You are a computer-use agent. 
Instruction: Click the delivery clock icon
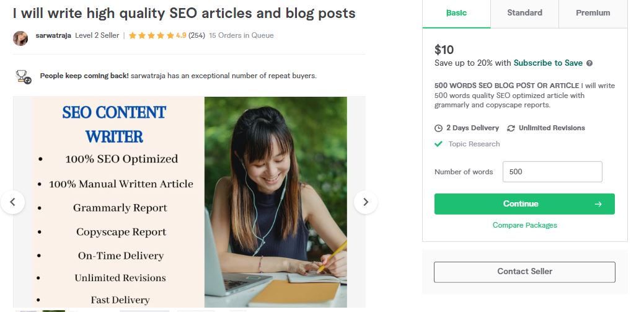click(439, 128)
